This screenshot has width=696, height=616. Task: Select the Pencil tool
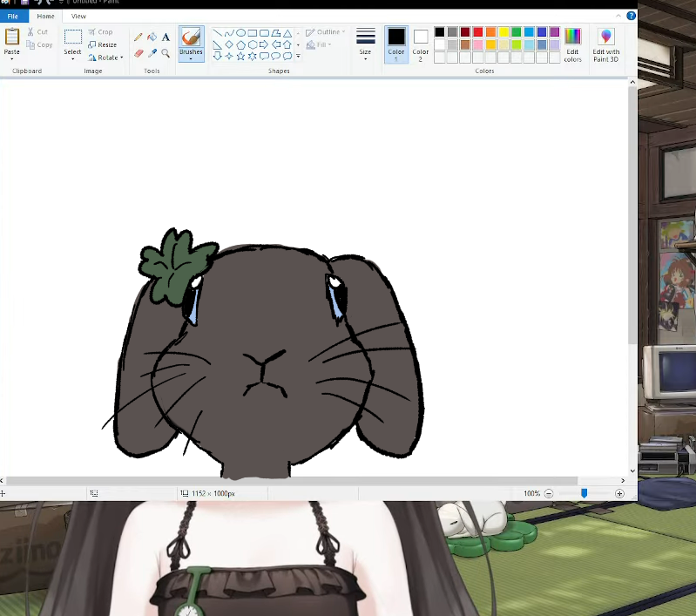(x=139, y=37)
